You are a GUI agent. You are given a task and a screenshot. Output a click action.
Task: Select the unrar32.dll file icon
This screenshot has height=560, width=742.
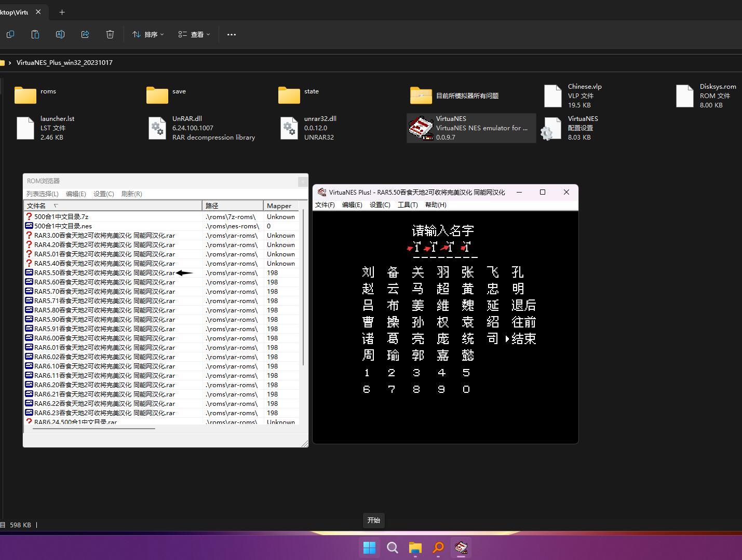[289, 128]
